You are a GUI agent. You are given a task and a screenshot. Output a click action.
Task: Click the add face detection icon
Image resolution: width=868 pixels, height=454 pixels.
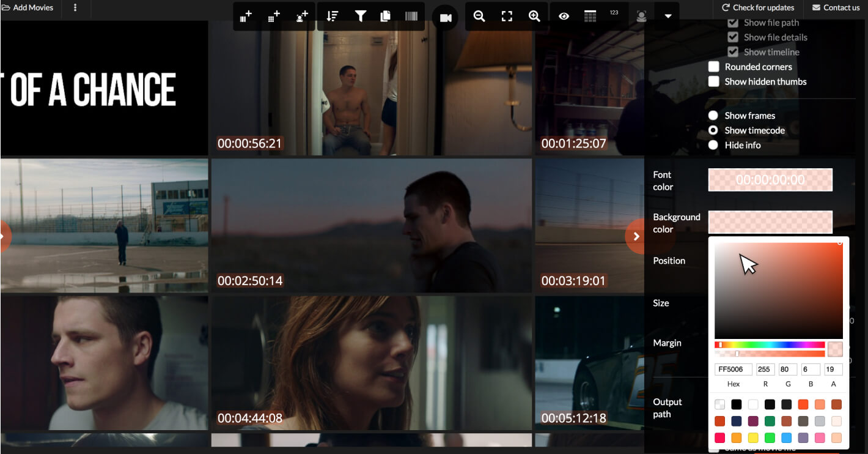(302, 17)
